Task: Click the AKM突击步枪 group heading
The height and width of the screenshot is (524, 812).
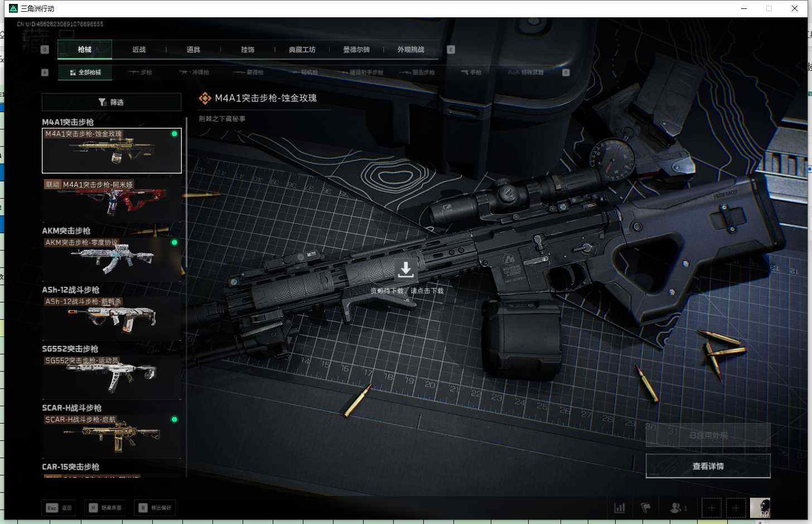Action: point(66,231)
